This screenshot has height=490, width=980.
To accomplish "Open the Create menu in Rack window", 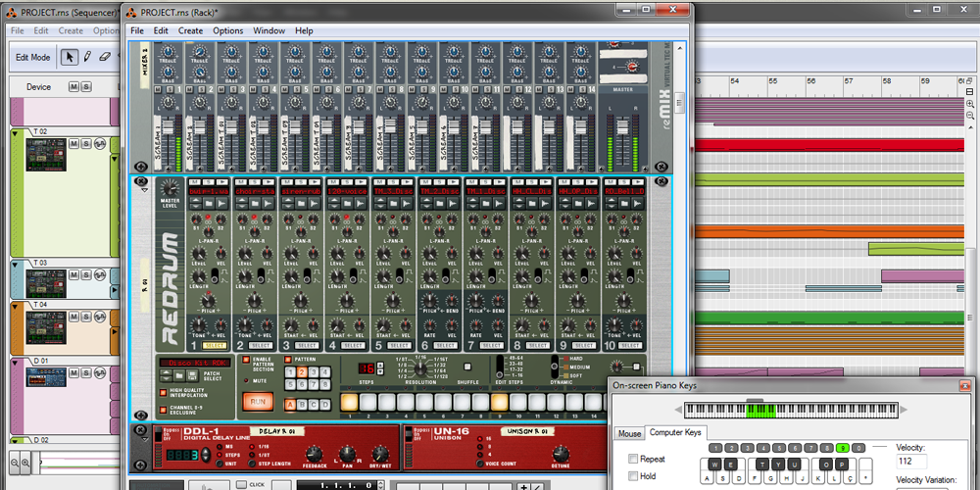I will point(191,30).
